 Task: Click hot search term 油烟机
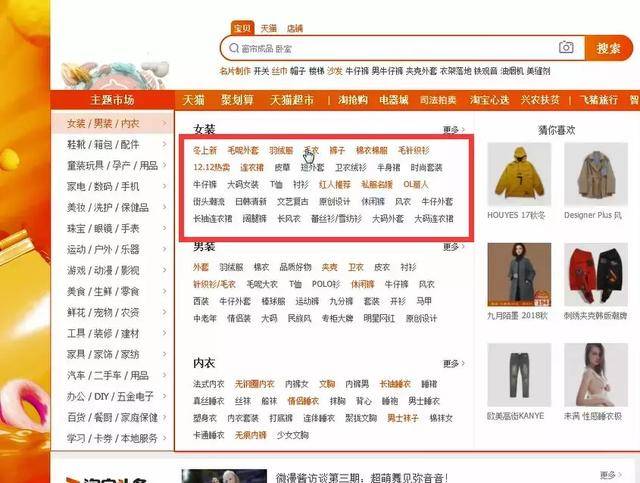point(512,71)
